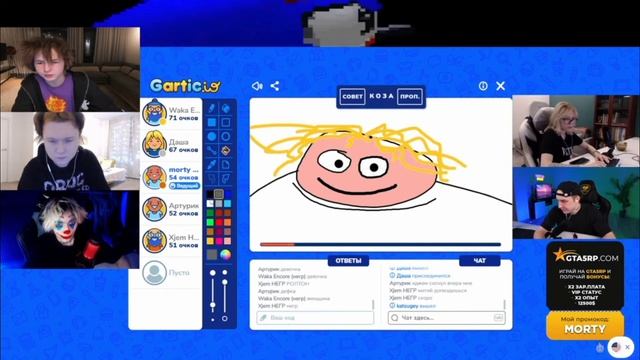Open the custom color wheel picker
The width and height of the screenshot is (640, 360).
tap(225, 255)
